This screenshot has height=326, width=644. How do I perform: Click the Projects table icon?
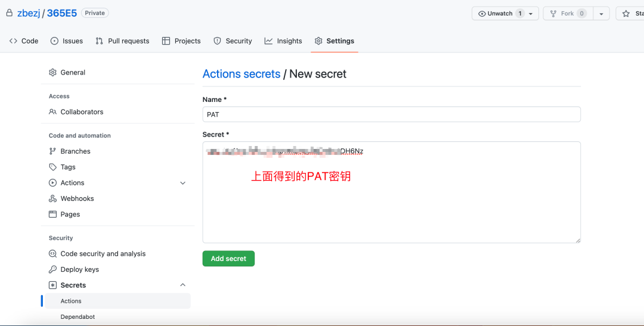tap(166, 41)
